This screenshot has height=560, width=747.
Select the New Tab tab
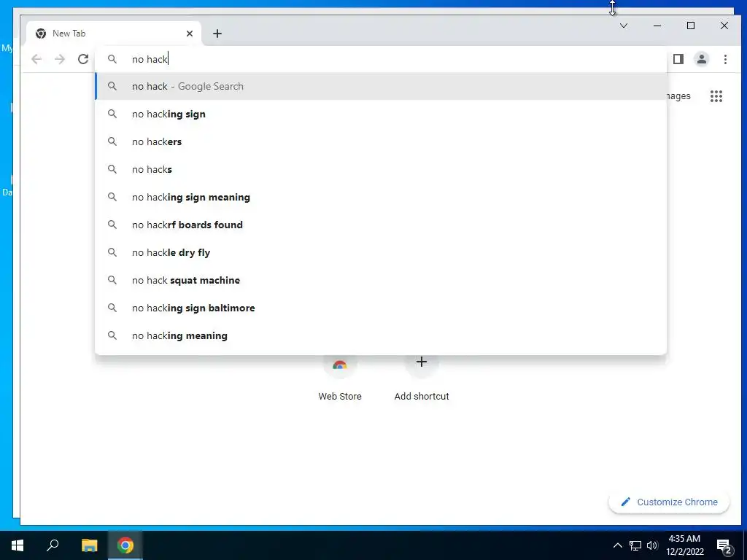115,34
